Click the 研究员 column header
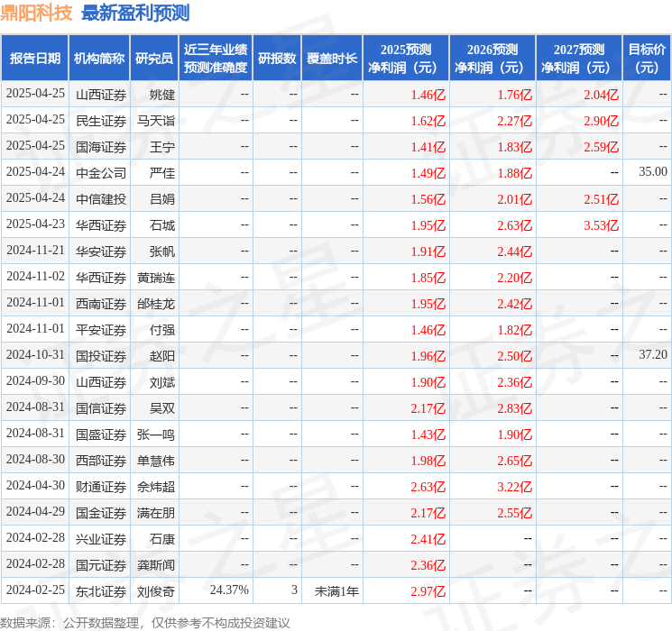This screenshot has width=672, height=631. point(154,58)
